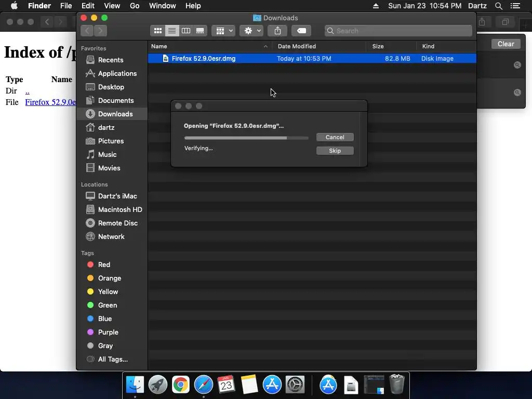Viewport: 532px width, 399px height.
Task: Open System Preferences from the Dock
Action: click(x=295, y=385)
